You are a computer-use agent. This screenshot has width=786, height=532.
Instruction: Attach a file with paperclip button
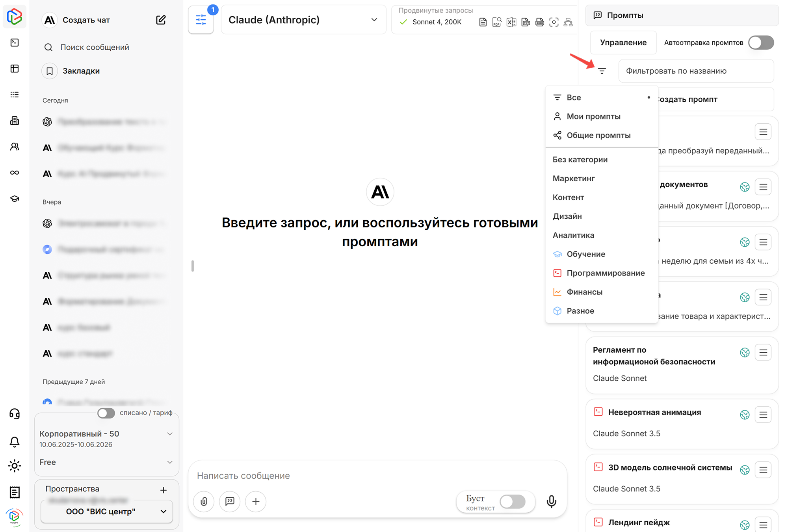coord(204,501)
